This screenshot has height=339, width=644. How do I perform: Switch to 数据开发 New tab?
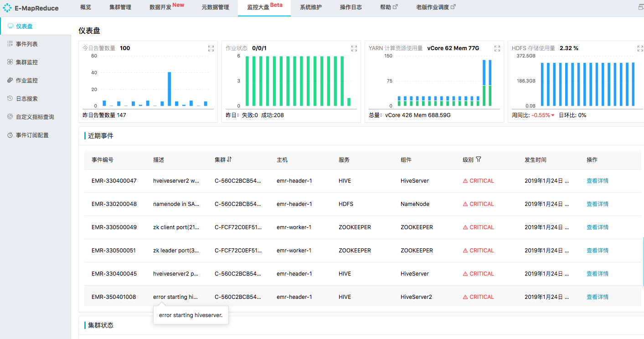(167, 7)
